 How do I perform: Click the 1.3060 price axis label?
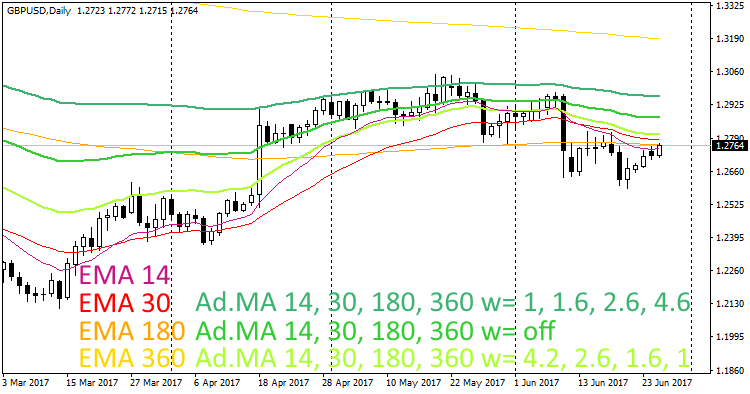tap(730, 72)
